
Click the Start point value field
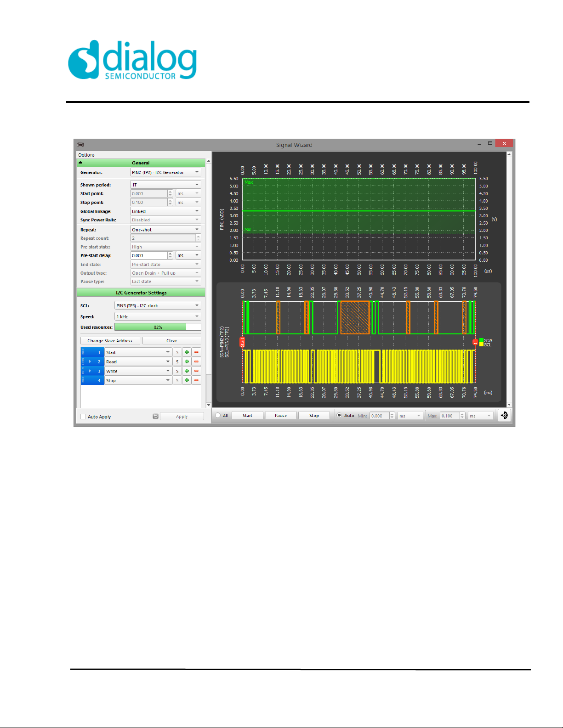148,193
